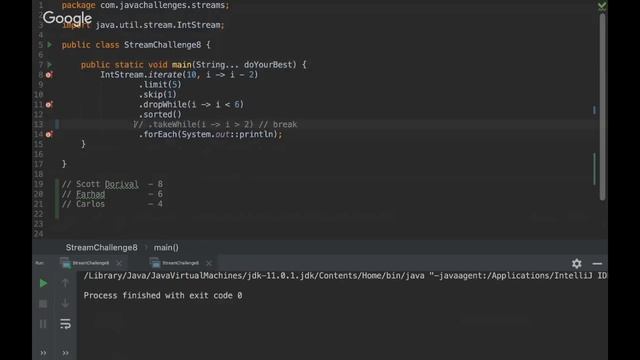Open Run panel settings gear
Image resolution: width=640 pixels, height=360 pixels.
(576, 264)
